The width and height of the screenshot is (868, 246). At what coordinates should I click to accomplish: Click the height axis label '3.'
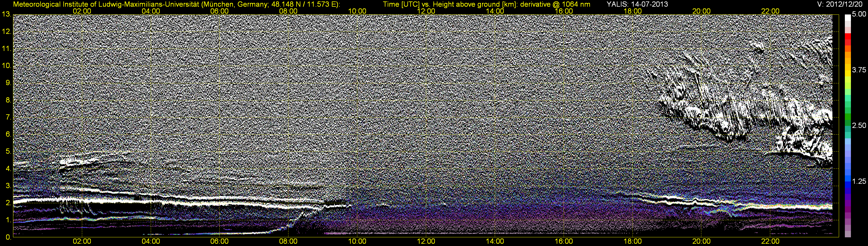coord(8,186)
